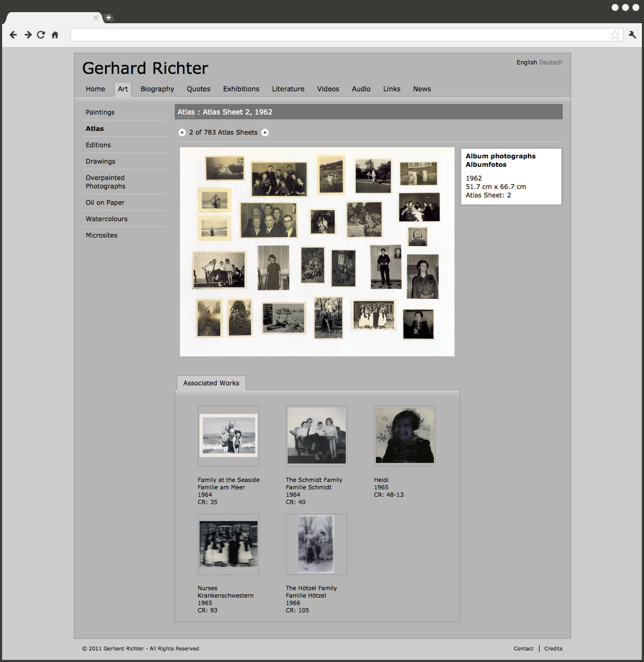Click the Atlas breadcrumb link

(x=186, y=112)
